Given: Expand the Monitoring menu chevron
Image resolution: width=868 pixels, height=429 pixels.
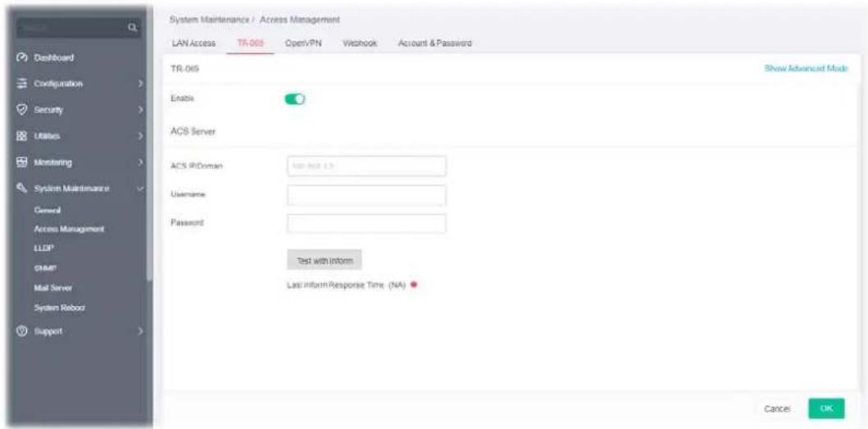Looking at the screenshot, I should coord(141,162).
